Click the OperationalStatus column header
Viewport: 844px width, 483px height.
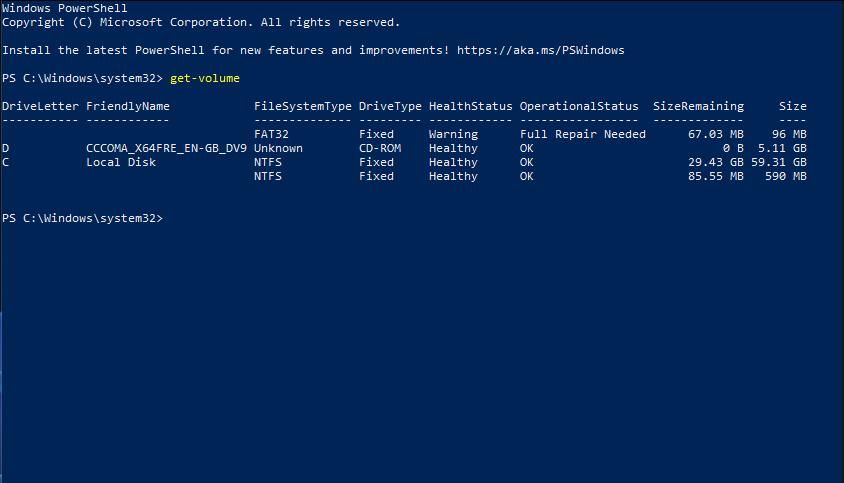click(x=578, y=106)
